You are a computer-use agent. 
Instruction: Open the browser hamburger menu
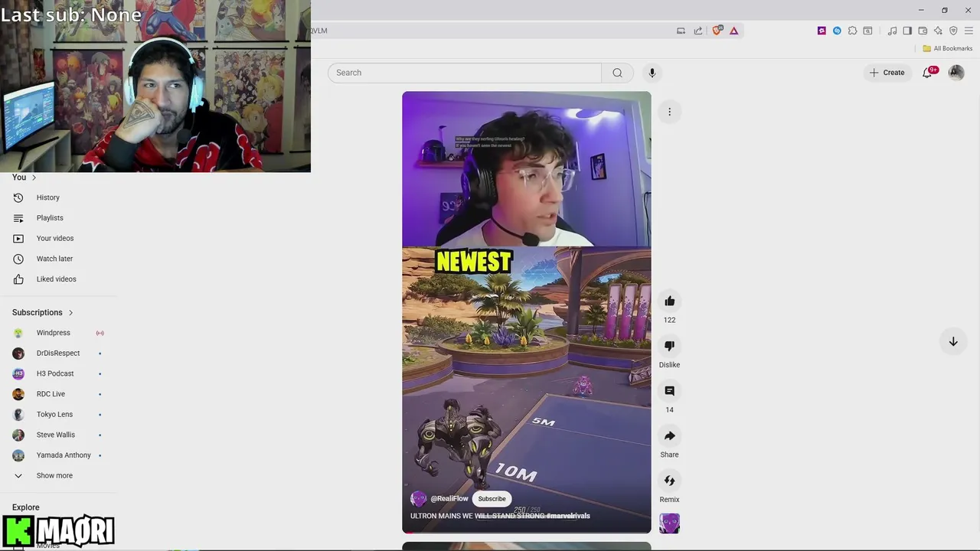point(969,31)
